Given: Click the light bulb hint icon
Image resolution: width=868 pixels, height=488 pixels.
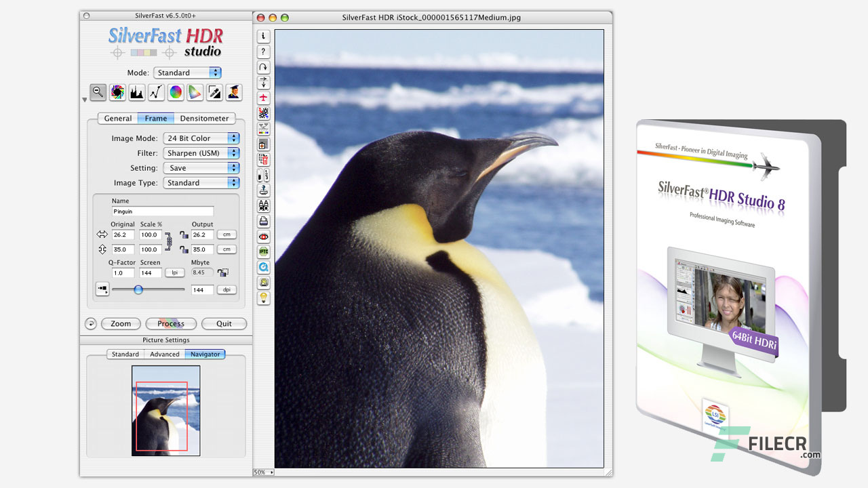Looking at the screenshot, I should coord(264,298).
